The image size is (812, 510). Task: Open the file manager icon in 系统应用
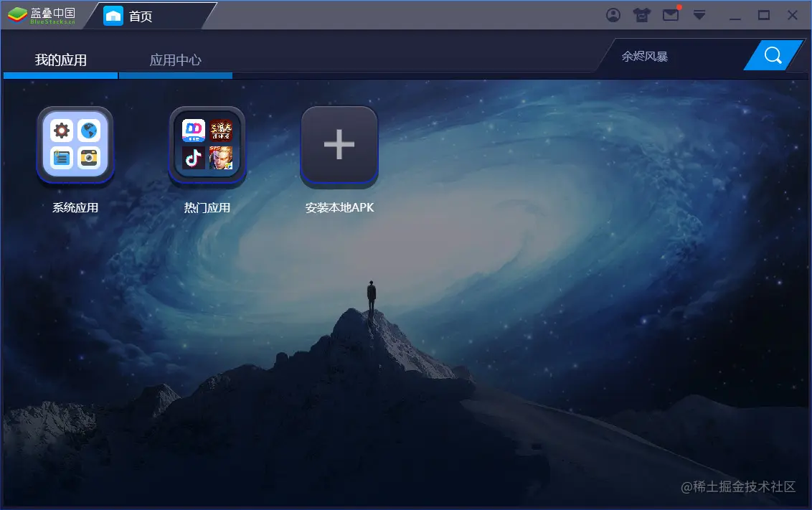click(62, 157)
